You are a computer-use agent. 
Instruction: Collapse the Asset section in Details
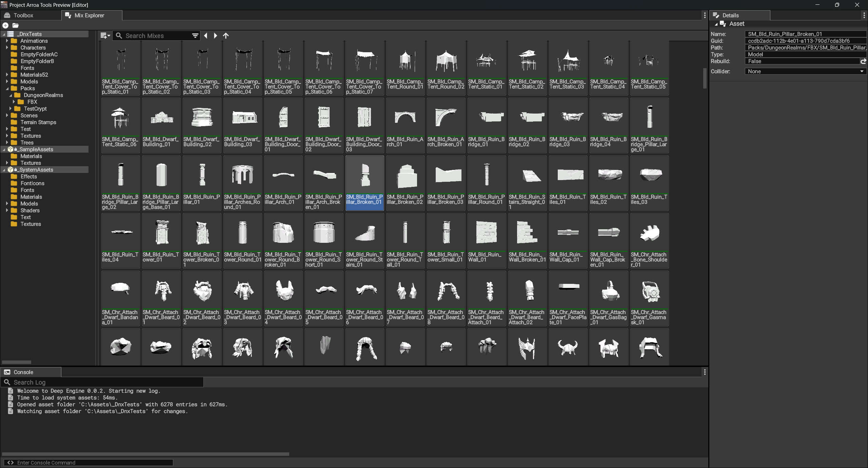pos(716,24)
